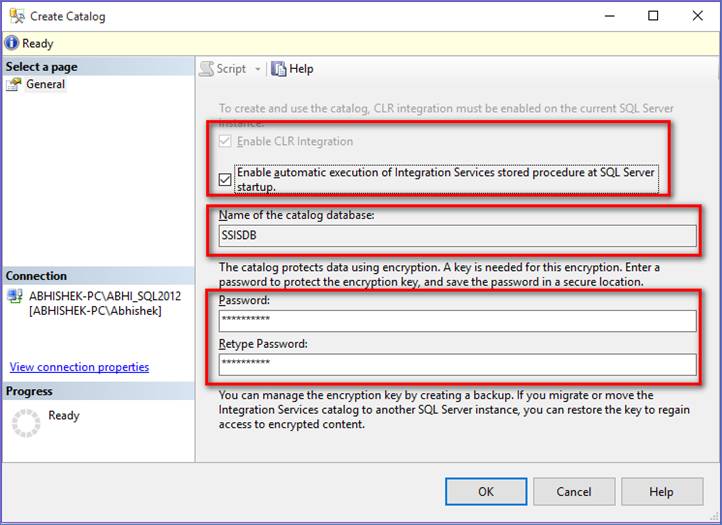
Task: Click the Retype Password label
Action: tap(263, 344)
